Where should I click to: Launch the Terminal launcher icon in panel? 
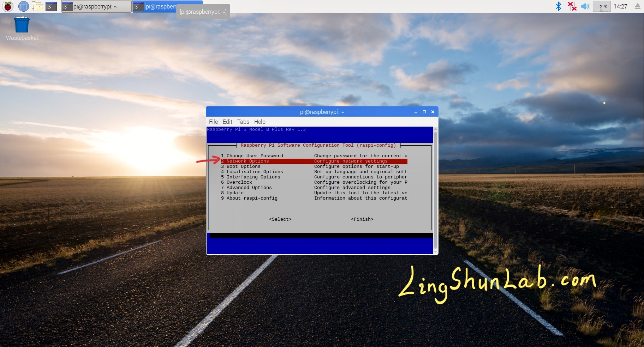(x=51, y=6)
